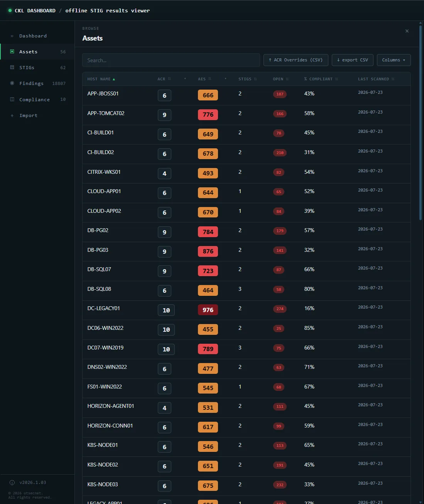
Task: Click ACR badge 10 for DC-LEGACY01
Action: point(166,310)
